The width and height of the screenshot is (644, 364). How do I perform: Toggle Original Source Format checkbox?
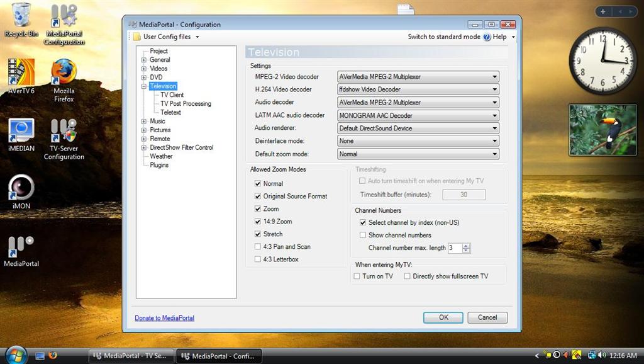257,196
